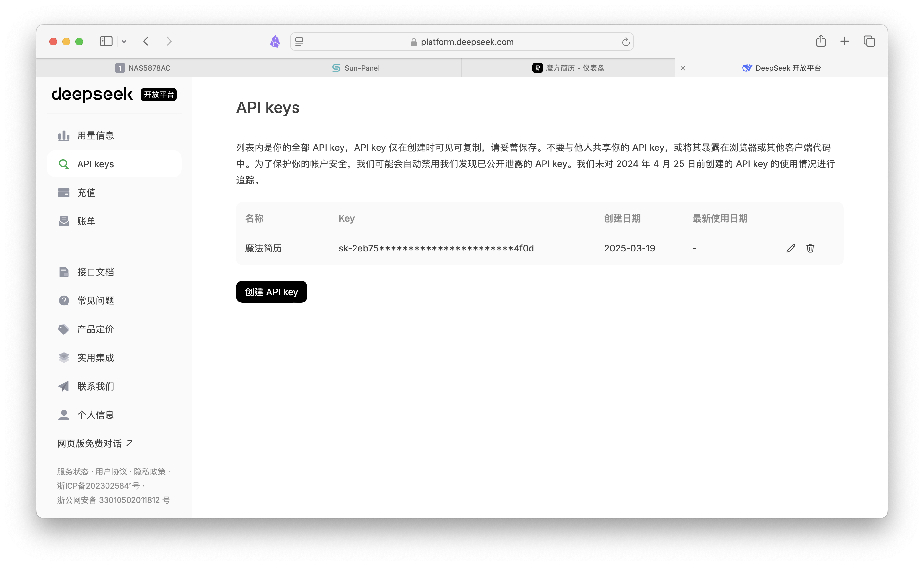Click the 2025-03-19 creation date
Screen dimensions: 924x566
click(629, 248)
